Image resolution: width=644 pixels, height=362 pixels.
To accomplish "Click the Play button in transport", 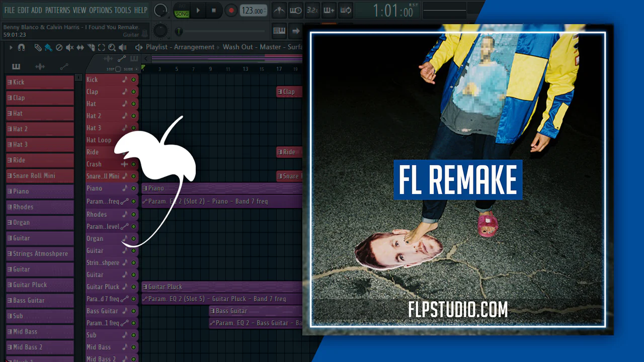I will (x=198, y=11).
